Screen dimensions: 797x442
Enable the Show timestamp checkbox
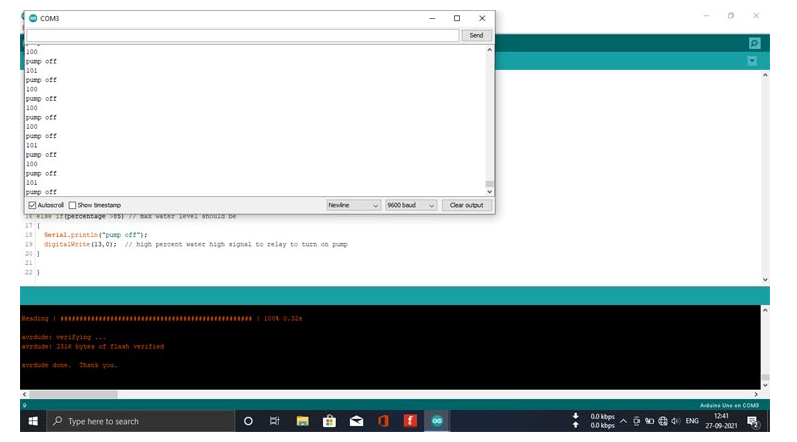click(72, 205)
